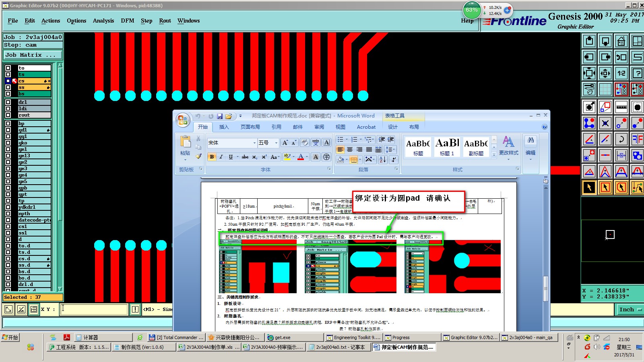Apply the 标题 1 style in Word
Viewport: 644px width, 362px height.
pos(447,147)
